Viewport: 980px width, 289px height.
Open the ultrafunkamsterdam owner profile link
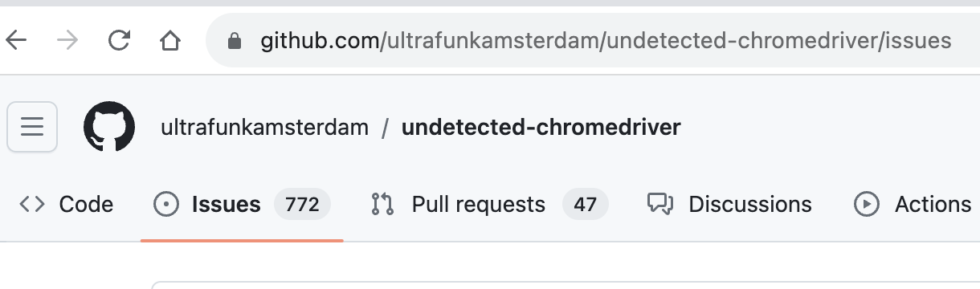(265, 127)
